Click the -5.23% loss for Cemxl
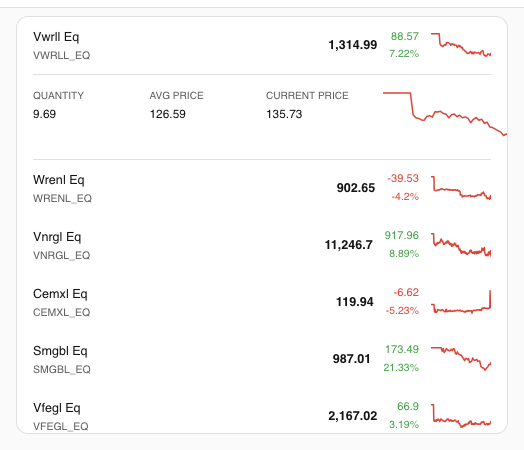The height and width of the screenshot is (450, 524). tap(402, 311)
